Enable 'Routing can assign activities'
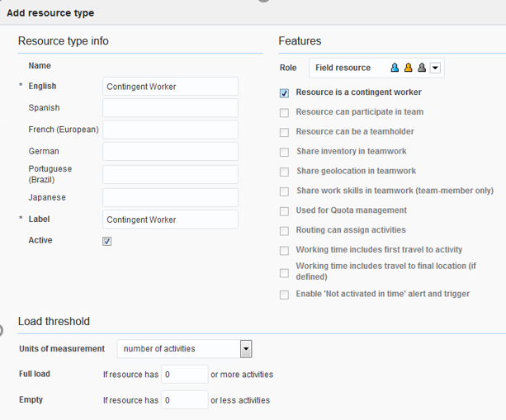 [x=285, y=231]
